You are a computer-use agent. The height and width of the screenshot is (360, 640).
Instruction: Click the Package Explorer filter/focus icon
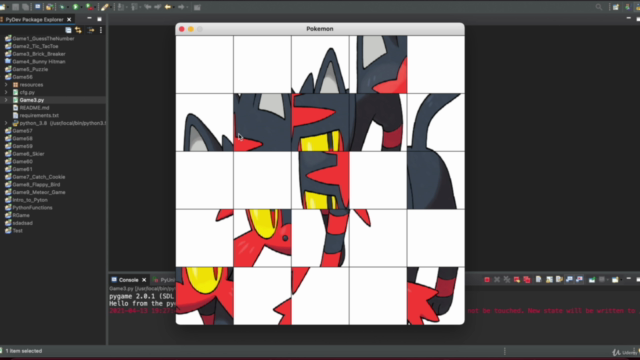coord(91,30)
